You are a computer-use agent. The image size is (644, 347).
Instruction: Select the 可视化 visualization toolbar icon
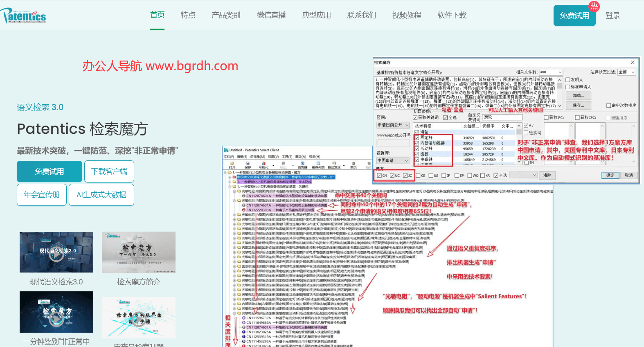263,164
